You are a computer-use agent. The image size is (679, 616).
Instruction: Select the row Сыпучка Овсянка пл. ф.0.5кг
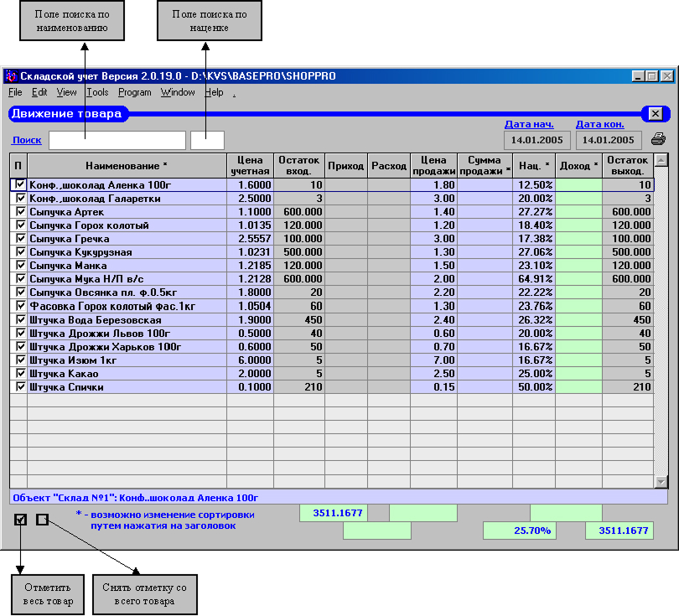[x=332, y=292]
